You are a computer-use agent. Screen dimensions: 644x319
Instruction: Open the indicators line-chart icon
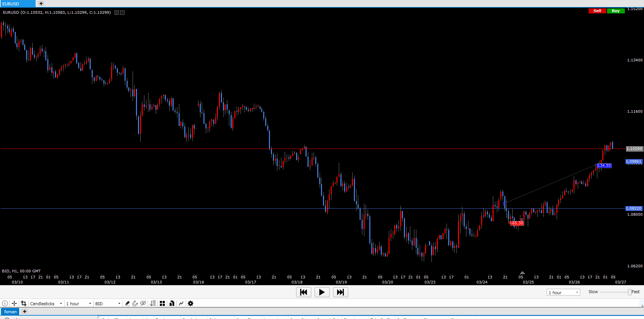181,304
